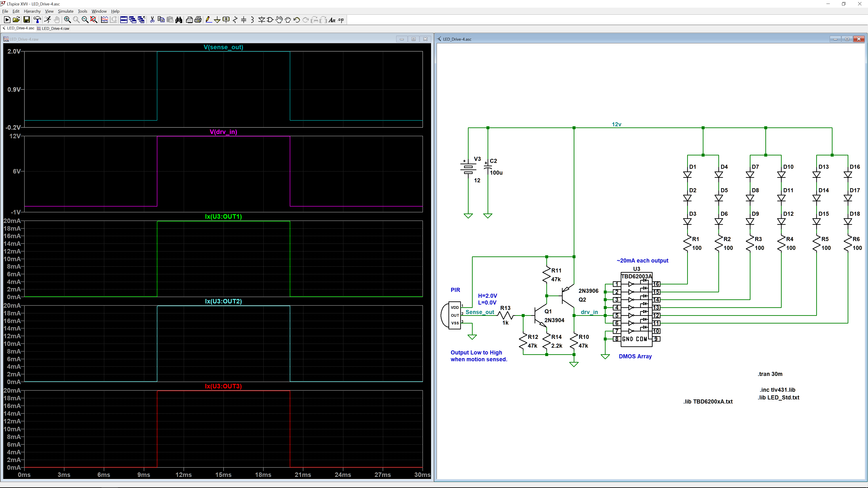This screenshot has height=488, width=868.
Task: Open the Simulate menu
Action: pyautogui.click(x=66, y=11)
